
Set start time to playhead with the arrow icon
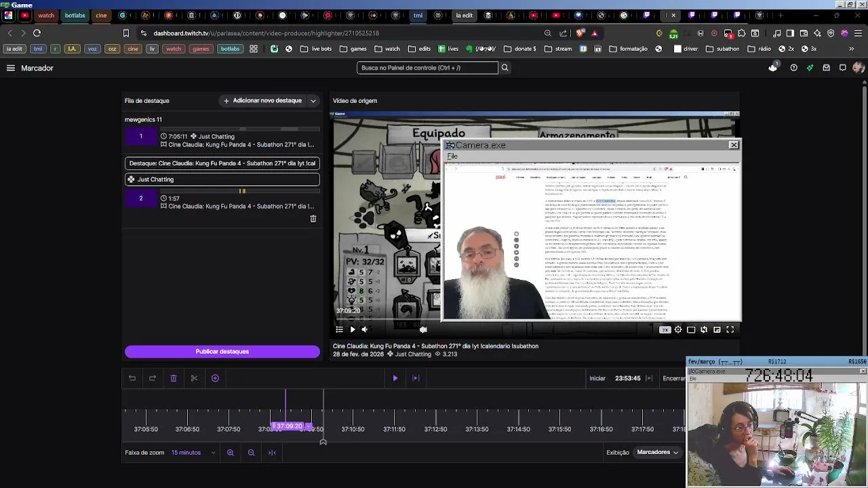649,378
